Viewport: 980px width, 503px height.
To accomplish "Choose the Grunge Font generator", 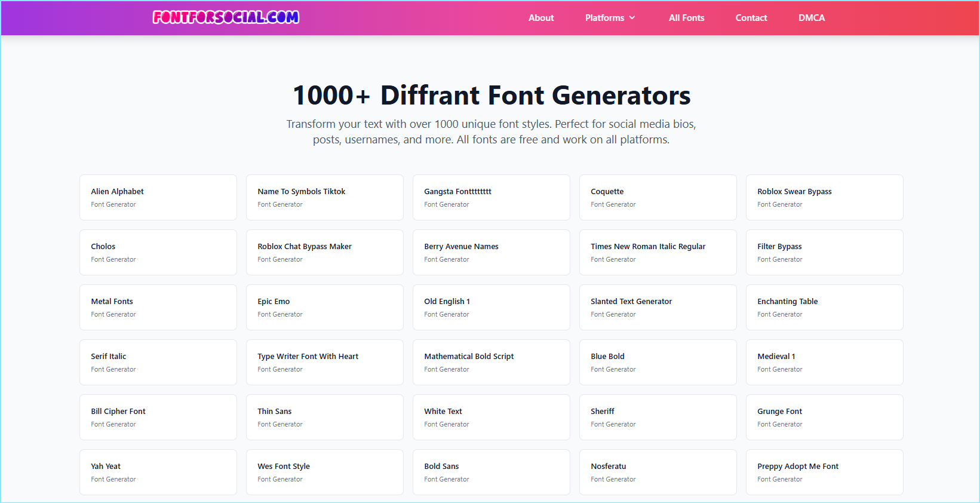I will click(x=824, y=417).
